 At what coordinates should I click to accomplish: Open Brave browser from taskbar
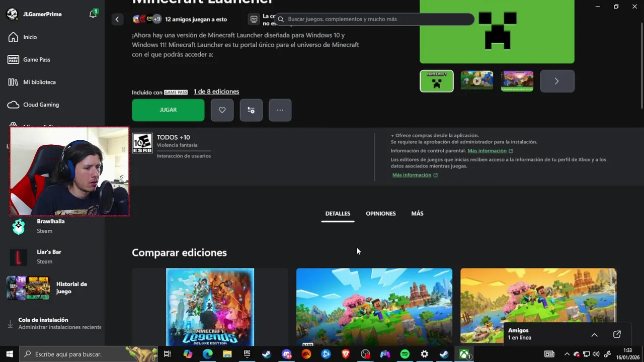click(x=346, y=354)
